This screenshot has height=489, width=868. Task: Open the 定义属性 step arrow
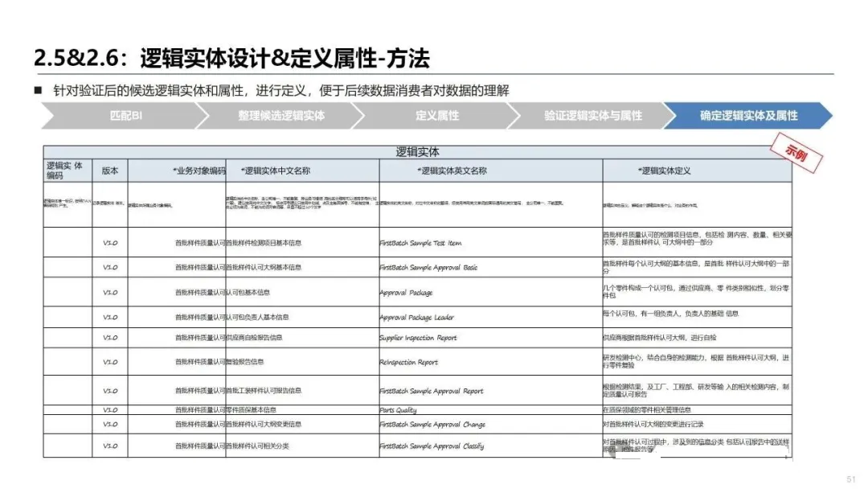pos(436,116)
